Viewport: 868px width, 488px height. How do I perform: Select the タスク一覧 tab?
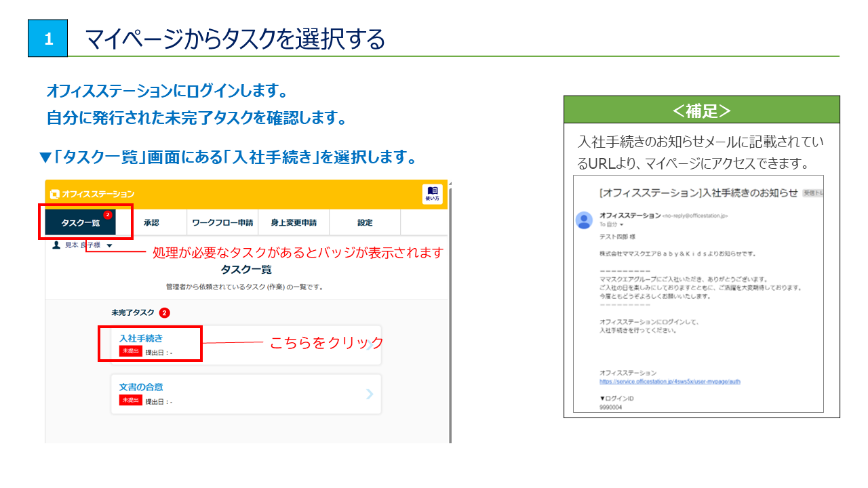pyautogui.click(x=81, y=223)
